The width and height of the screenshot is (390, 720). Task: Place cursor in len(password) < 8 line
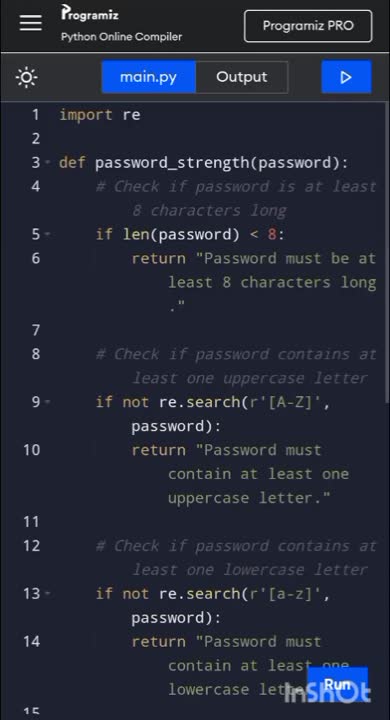(x=190, y=235)
